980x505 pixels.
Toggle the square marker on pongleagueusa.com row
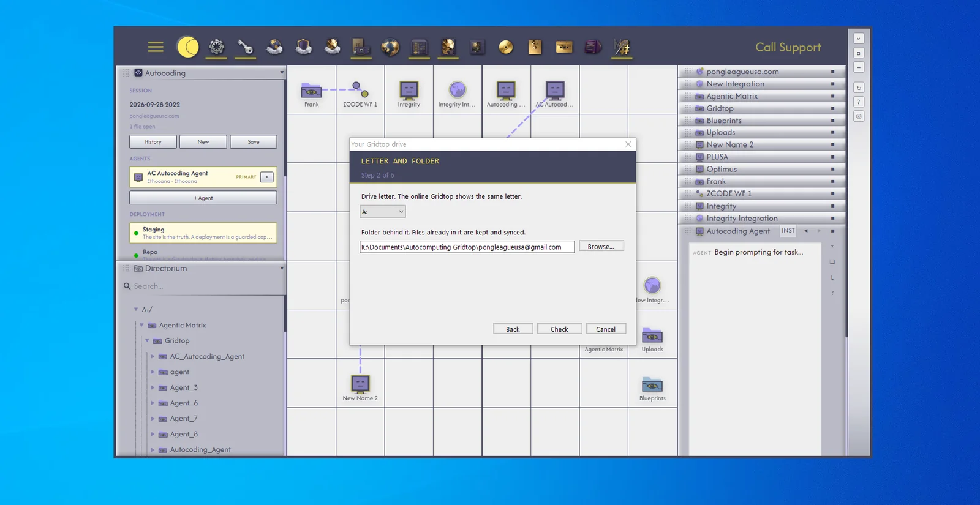coord(832,72)
